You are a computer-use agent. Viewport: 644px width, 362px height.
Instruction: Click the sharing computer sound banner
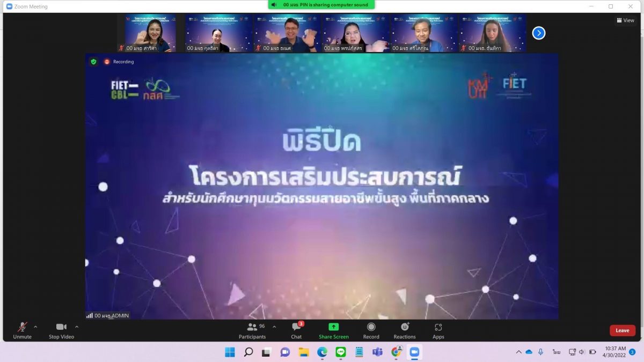click(x=321, y=5)
